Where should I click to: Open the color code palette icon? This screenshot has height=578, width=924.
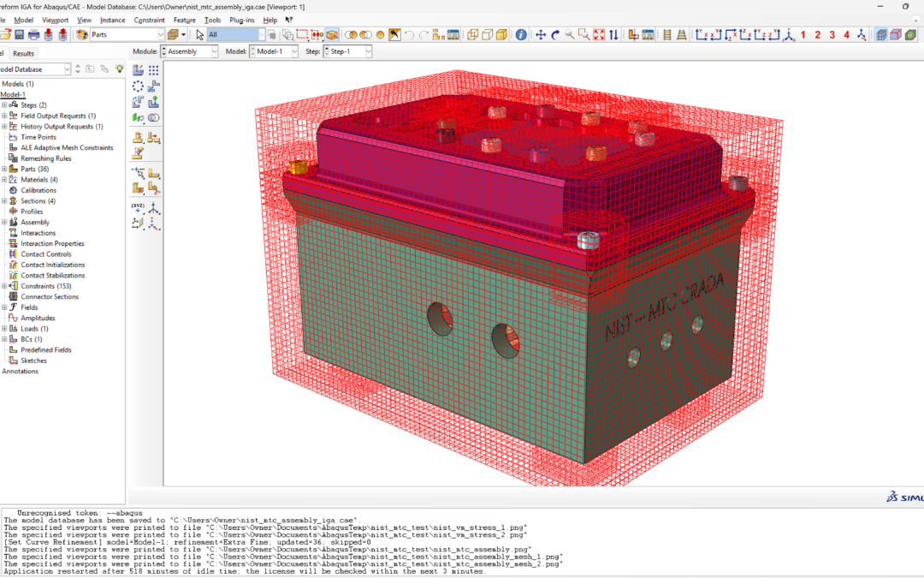pyautogui.click(x=82, y=35)
